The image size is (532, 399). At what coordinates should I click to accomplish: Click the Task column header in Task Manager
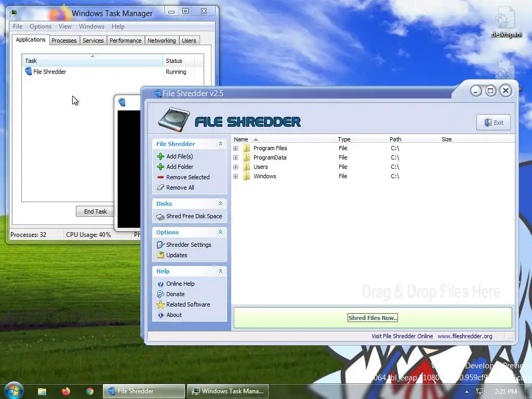(x=92, y=61)
